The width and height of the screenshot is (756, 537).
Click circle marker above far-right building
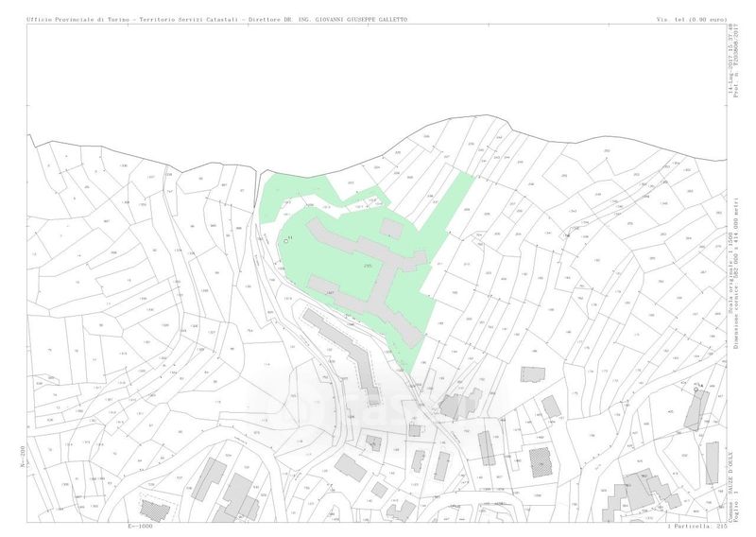click(696, 389)
